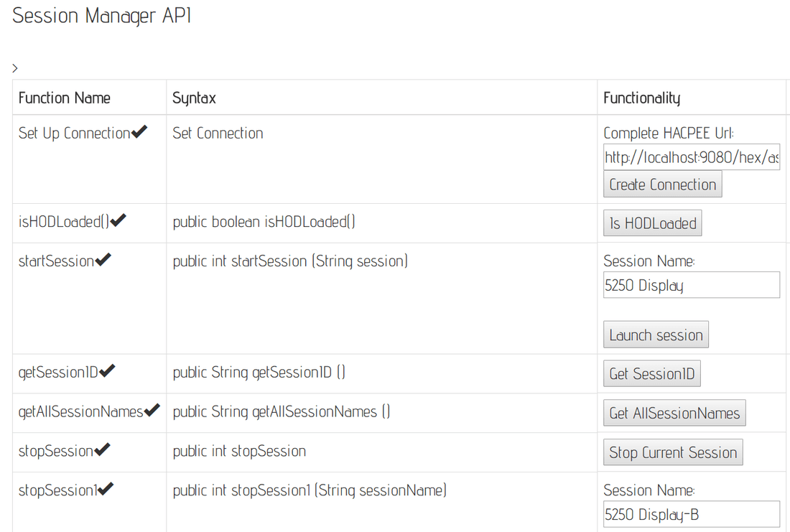Focus the Complete HACPEE Url field
This screenshot has height=532, width=790.
[692, 157]
